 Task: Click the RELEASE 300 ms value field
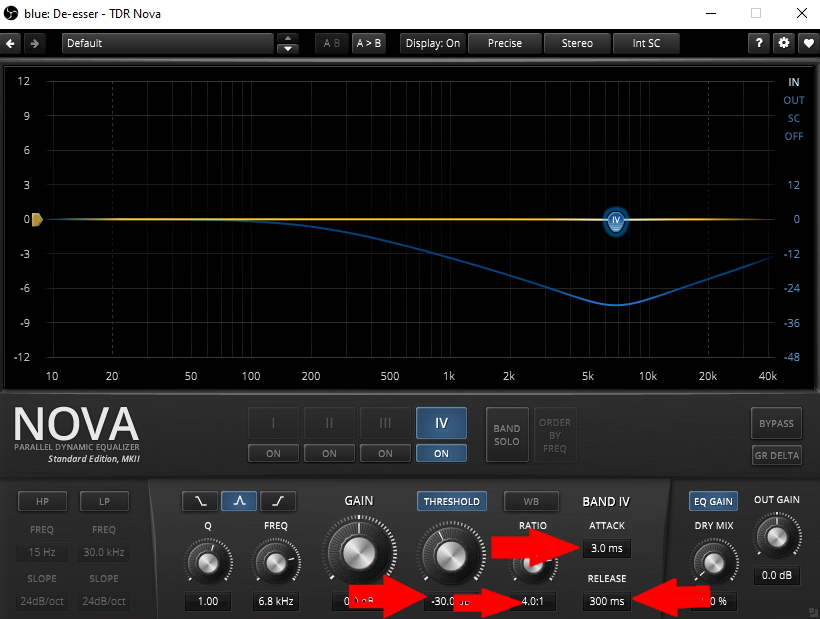point(606,601)
